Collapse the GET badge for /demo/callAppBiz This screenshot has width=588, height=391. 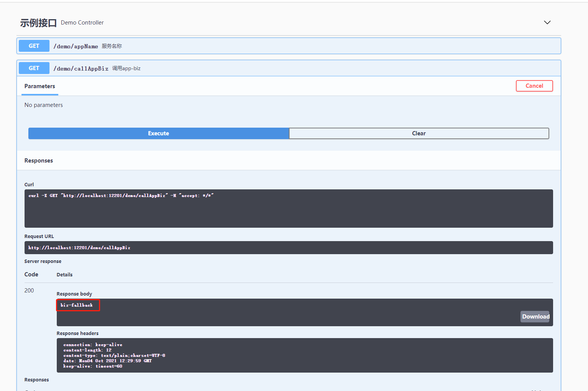(x=34, y=68)
